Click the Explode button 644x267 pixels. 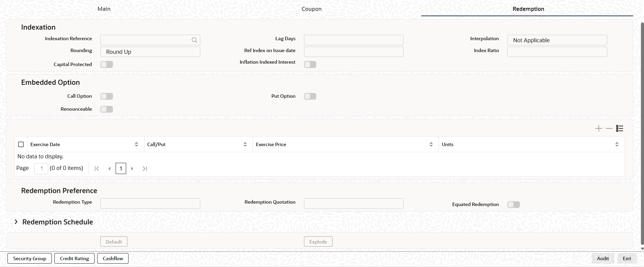[318, 242]
